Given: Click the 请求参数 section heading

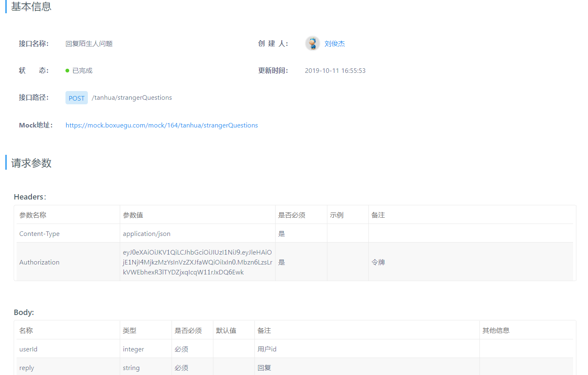Looking at the screenshot, I should 31,163.
